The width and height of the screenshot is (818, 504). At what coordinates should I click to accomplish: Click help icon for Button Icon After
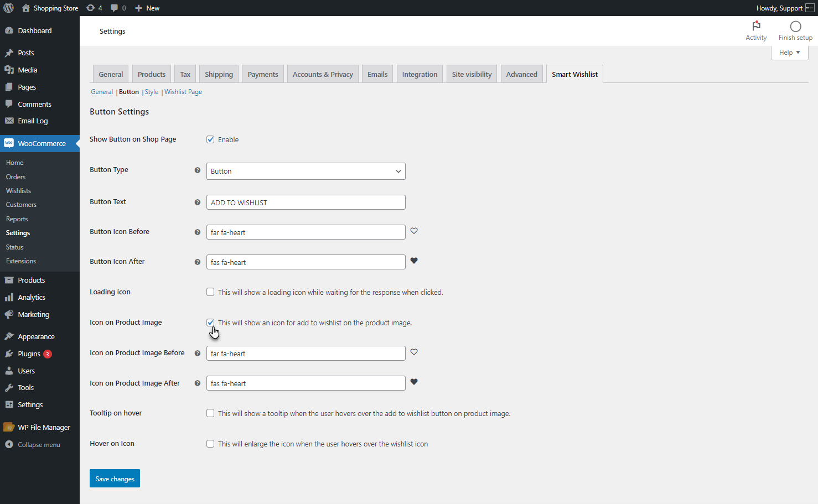tap(197, 262)
